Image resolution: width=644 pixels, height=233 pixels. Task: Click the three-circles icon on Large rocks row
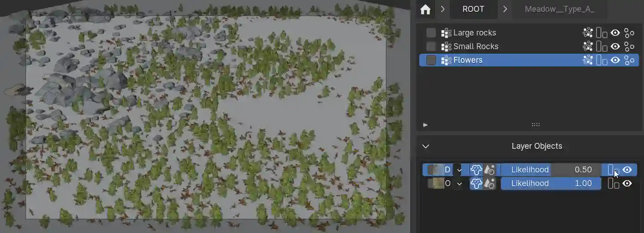tap(629, 33)
